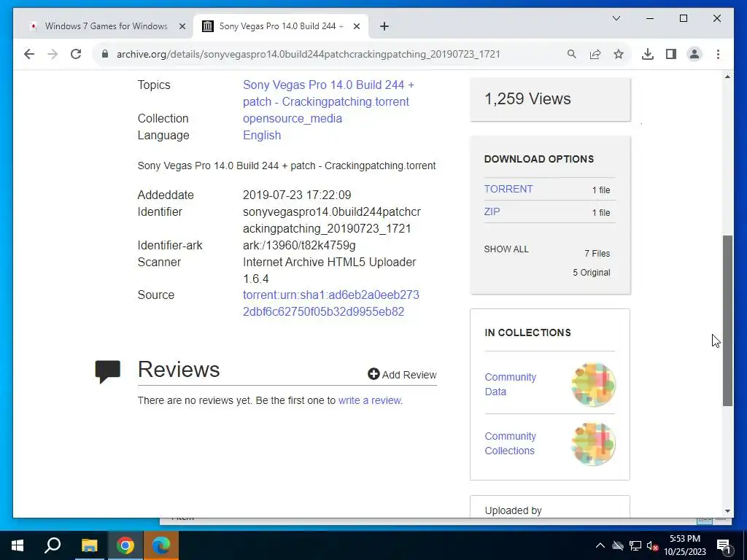Open File Explorer from taskbar
747x560 pixels.
click(89, 545)
